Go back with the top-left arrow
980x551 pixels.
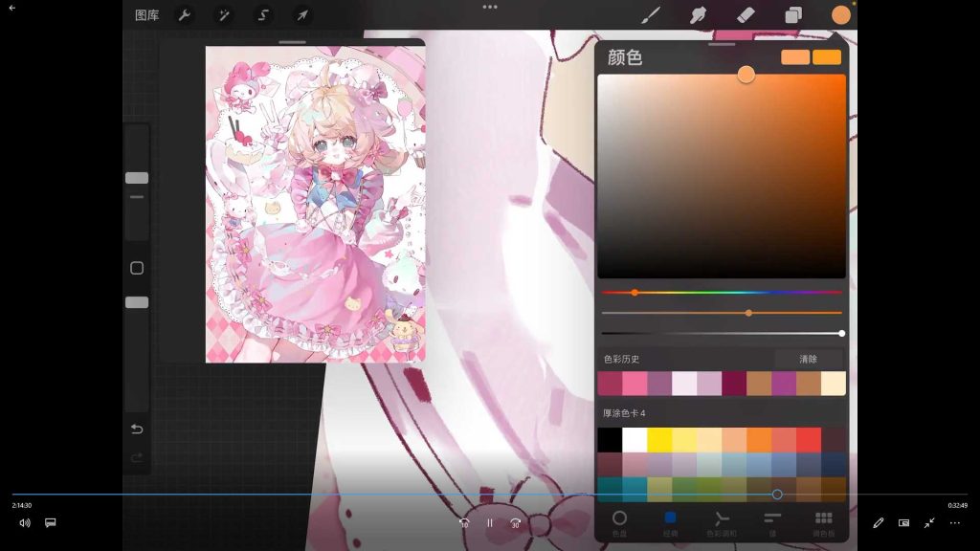pos(11,8)
